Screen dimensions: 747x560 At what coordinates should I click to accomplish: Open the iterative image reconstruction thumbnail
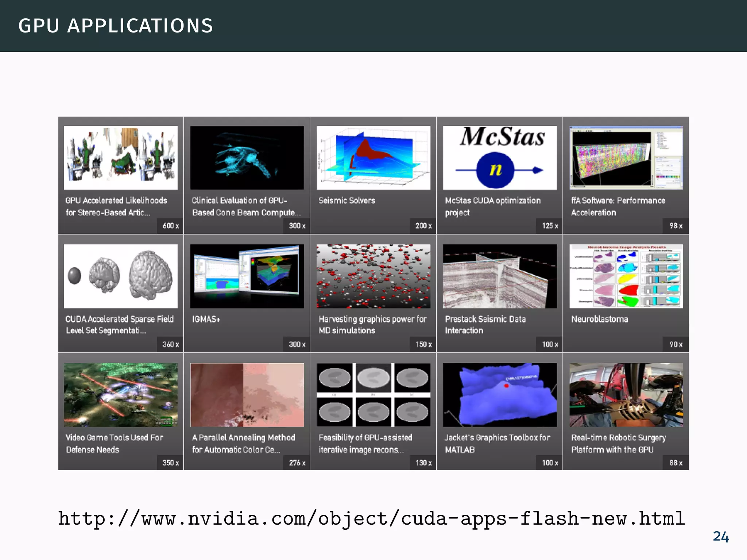coord(373,395)
